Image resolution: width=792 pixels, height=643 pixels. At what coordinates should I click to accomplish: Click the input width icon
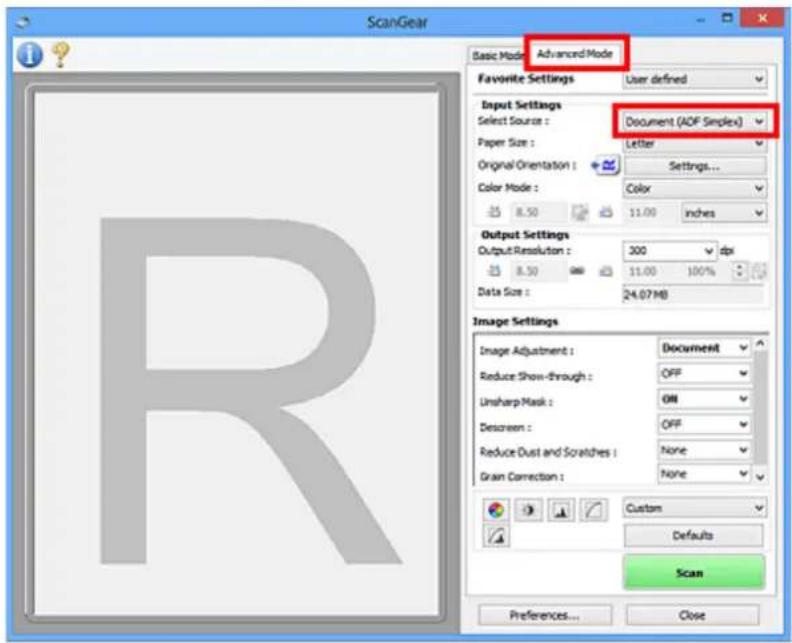pos(494,212)
